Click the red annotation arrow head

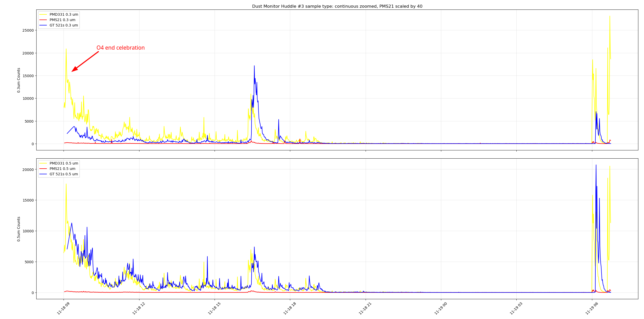click(x=74, y=70)
